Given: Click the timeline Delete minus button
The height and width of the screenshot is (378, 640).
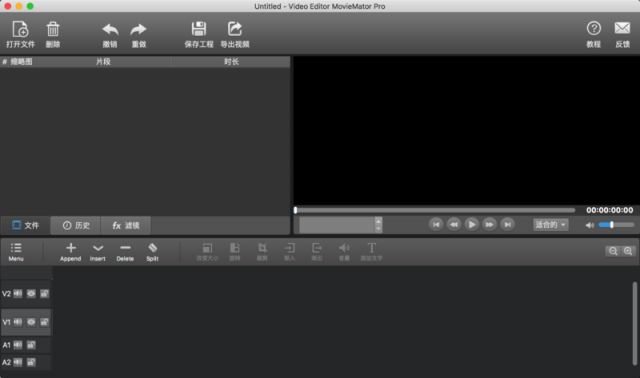Looking at the screenshot, I should pyautogui.click(x=125, y=252).
